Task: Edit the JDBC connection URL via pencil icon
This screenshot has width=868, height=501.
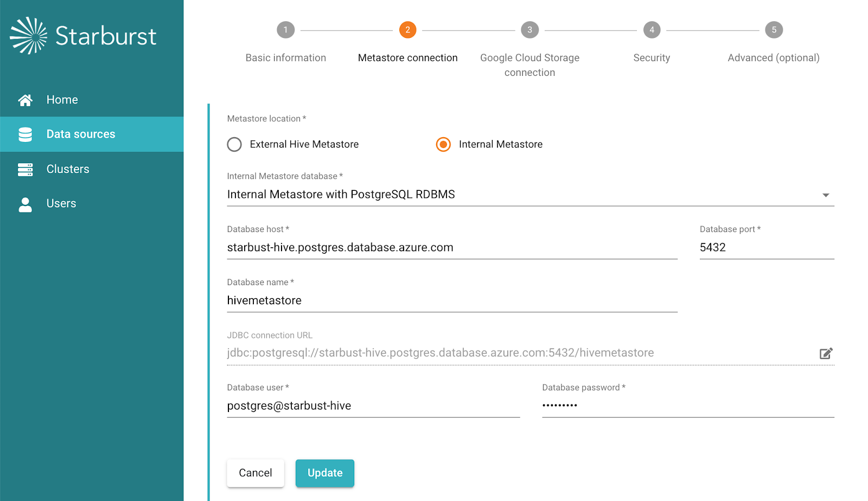Action: 826,353
